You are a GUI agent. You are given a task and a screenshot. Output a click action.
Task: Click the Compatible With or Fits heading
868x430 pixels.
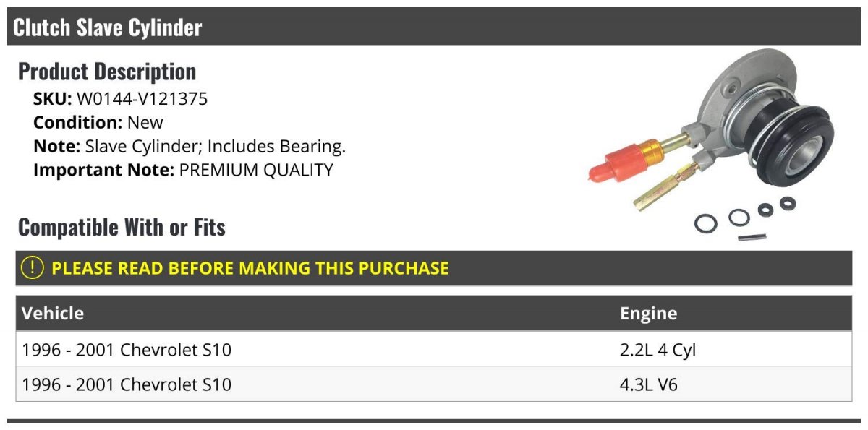pyautogui.click(x=122, y=227)
